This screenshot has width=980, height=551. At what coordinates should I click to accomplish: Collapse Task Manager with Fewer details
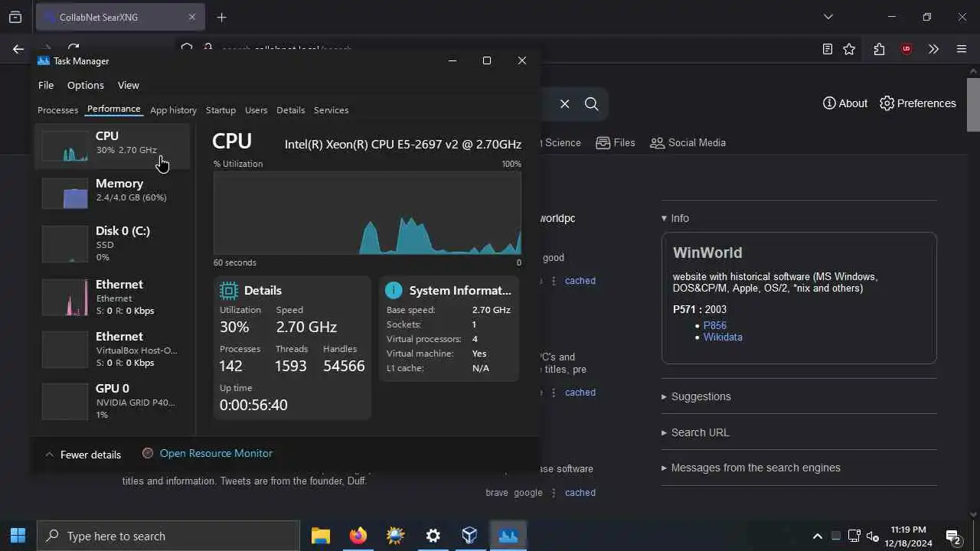[x=83, y=455]
